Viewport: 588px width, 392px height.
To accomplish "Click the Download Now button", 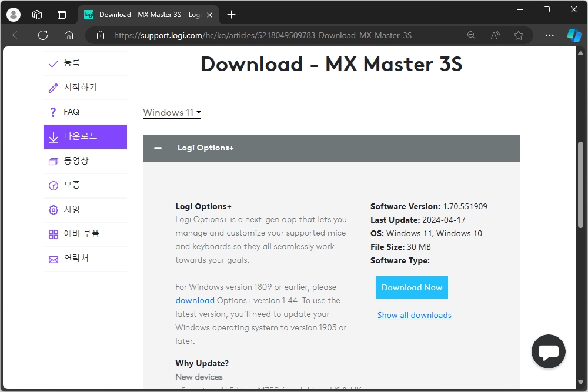I will [412, 287].
